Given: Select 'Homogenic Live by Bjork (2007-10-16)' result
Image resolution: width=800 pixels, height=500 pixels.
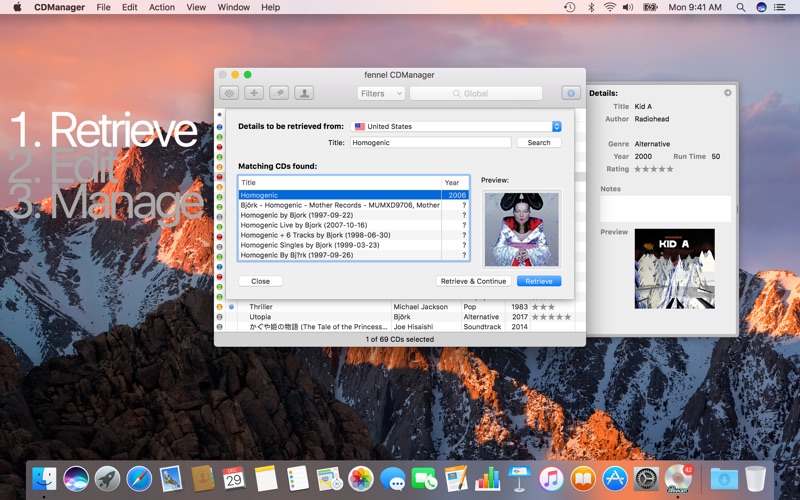Looking at the screenshot, I should (x=353, y=225).
